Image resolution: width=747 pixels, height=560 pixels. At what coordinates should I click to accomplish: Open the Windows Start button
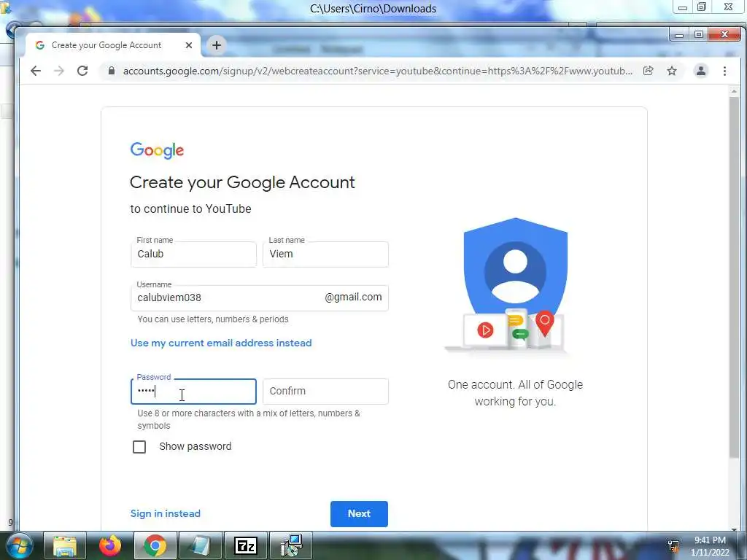[20, 546]
